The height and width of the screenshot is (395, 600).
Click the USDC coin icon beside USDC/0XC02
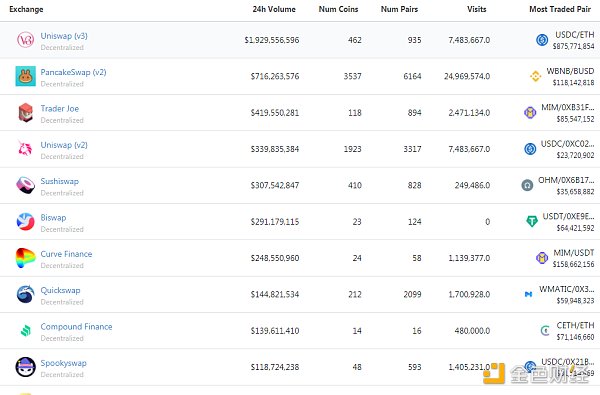click(530, 149)
